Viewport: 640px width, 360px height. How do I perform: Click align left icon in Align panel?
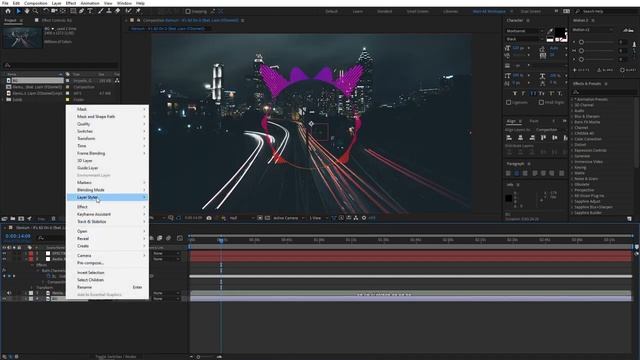tap(509, 138)
